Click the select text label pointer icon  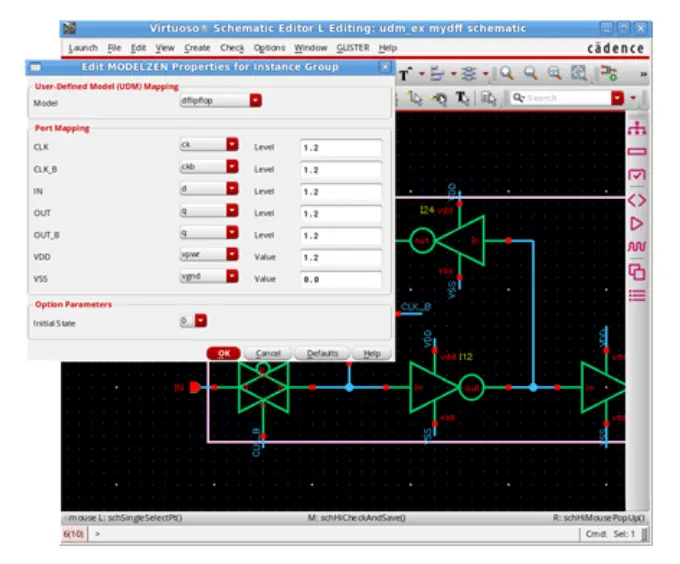tap(462, 98)
